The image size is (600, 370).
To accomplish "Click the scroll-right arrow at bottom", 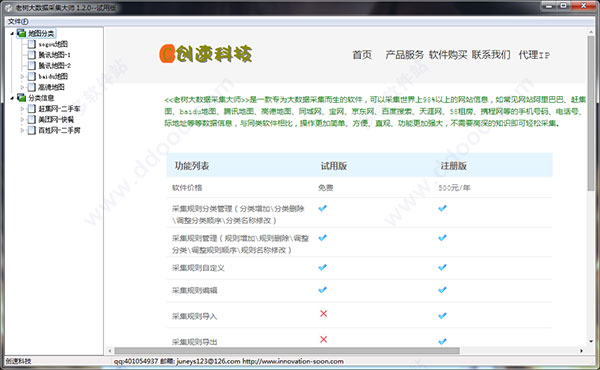I will (x=581, y=350).
